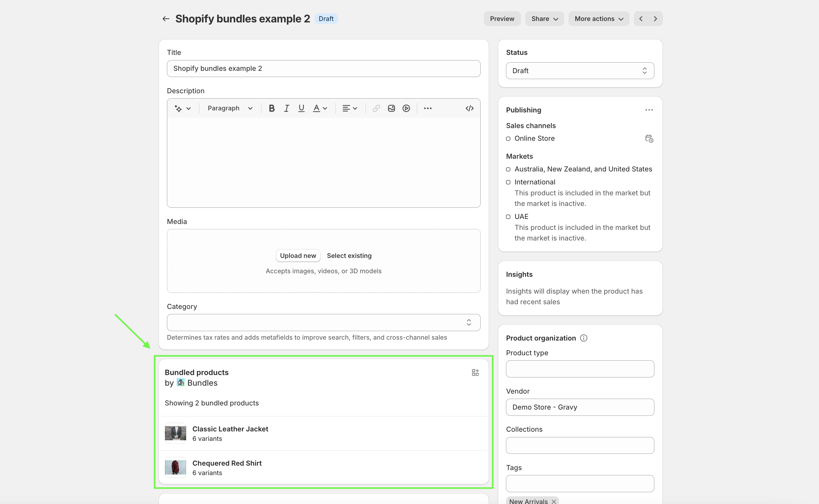The width and height of the screenshot is (819, 504).
Task: Click the Vendor input field
Action: tap(580, 407)
